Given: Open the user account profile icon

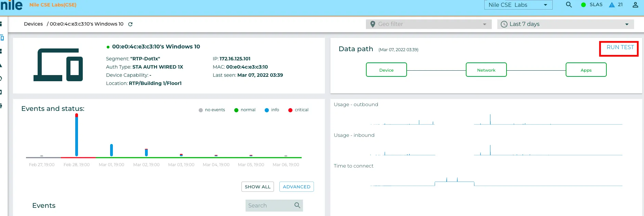Looking at the screenshot, I should 635,5.
